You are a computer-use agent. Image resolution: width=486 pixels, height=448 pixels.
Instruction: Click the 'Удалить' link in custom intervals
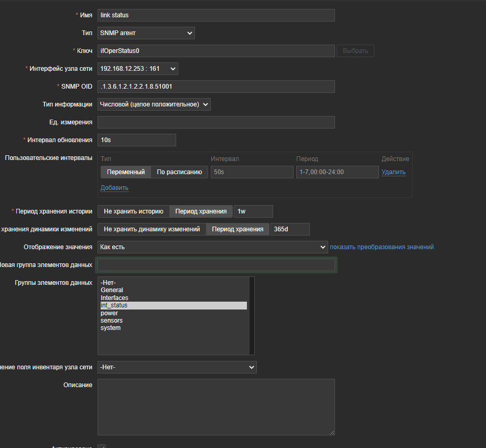pos(393,172)
